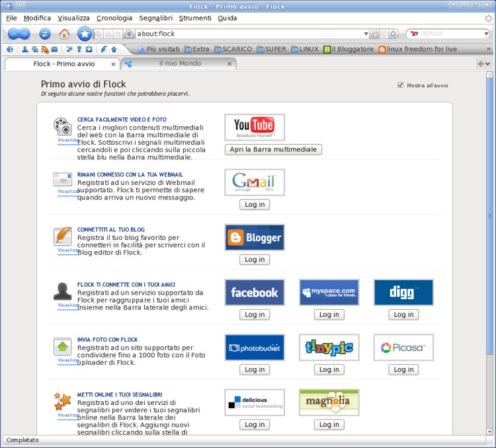Open the File menu
Image resolution: width=496 pixels, height=448 pixels.
pyautogui.click(x=11, y=18)
